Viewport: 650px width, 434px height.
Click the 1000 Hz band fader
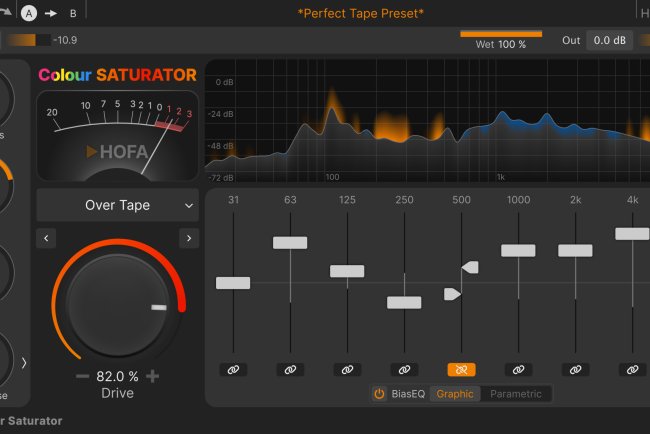518,251
